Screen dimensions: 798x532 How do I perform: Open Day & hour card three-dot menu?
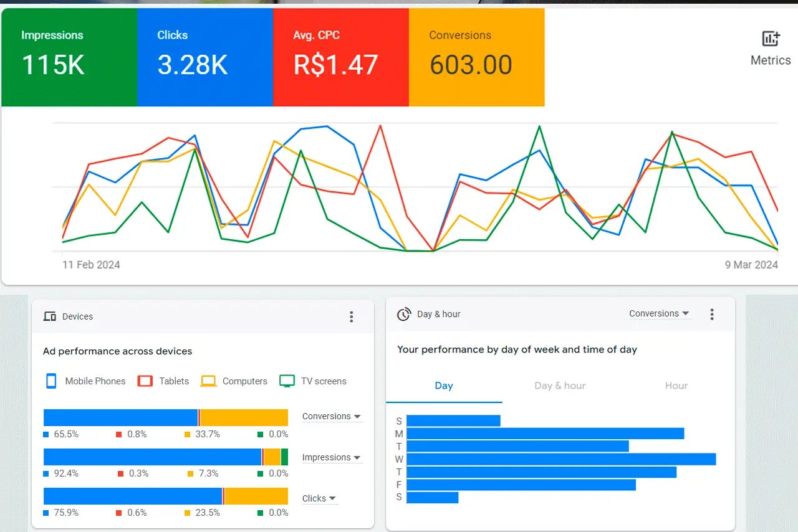click(712, 314)
